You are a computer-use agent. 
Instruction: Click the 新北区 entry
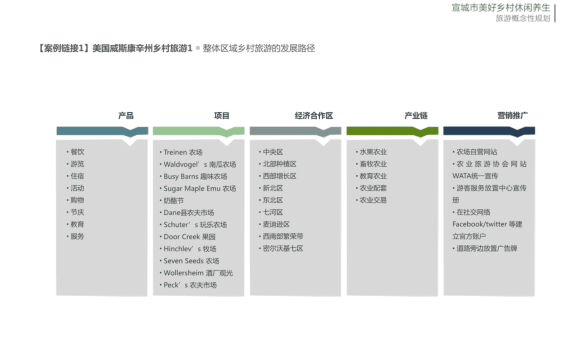[x=273, y=188]
